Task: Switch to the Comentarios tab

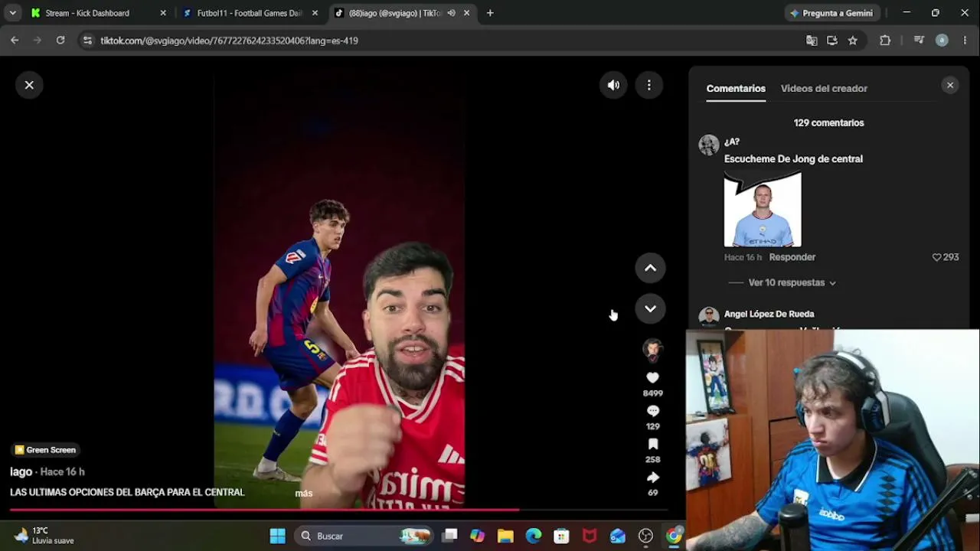Action: point(736,89)
